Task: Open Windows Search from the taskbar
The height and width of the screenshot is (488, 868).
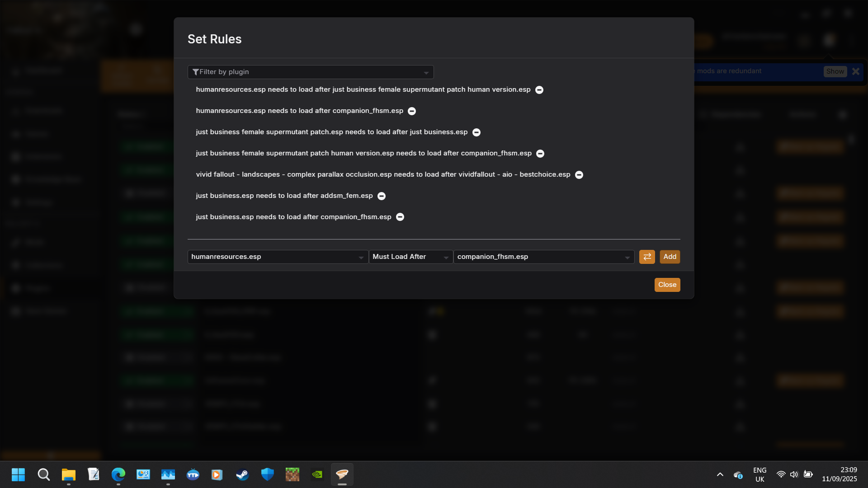Action: [44, 474]
